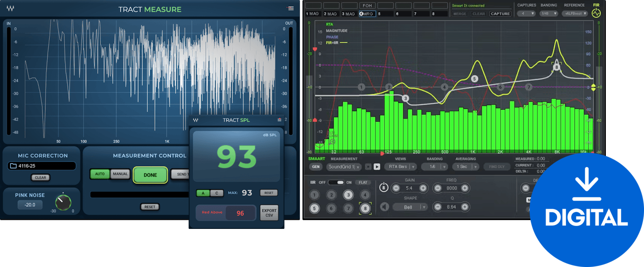Select EQ node 7 on the graph
Image resolution: width=644 pixels, height=267 pixels.
pos(529,87)
